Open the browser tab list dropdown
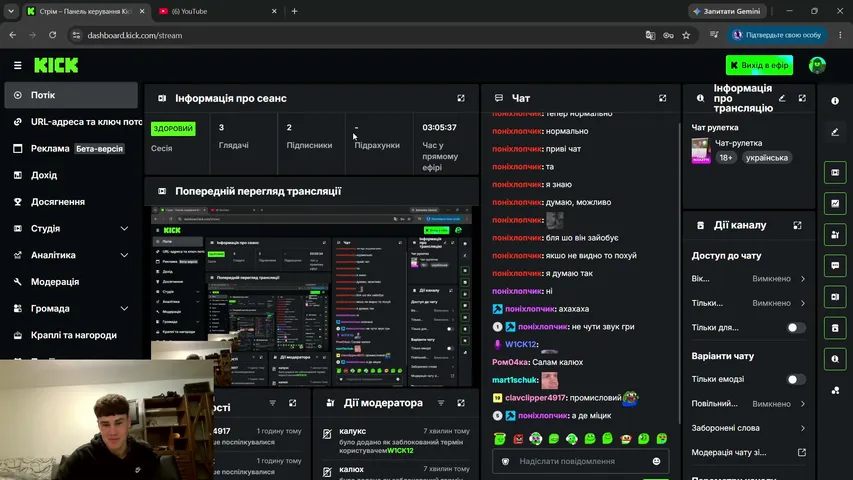This screenshot has height=480, width=853. pyautogui.click(x=11, y=11)
